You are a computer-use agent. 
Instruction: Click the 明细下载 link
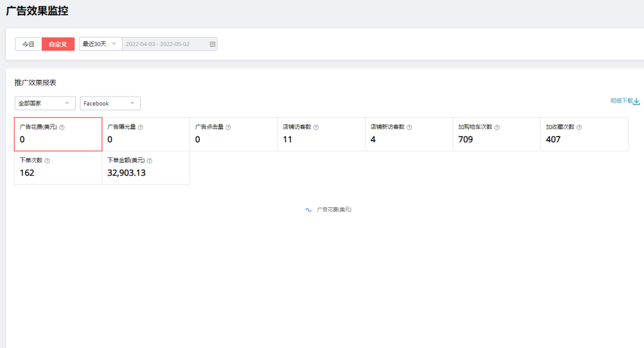coord(621,101)
